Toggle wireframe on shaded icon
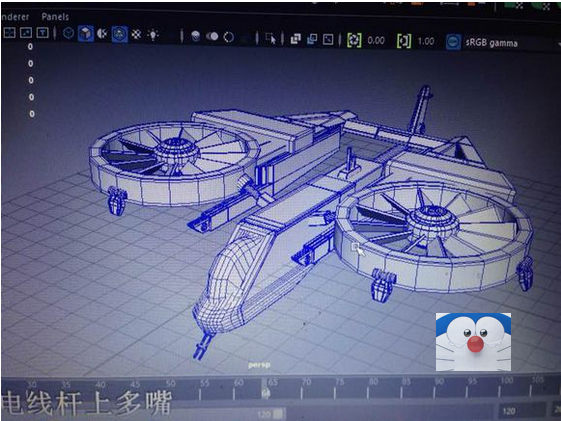The height and width of the screenshot is (421, 561). (x=119, y=34)
